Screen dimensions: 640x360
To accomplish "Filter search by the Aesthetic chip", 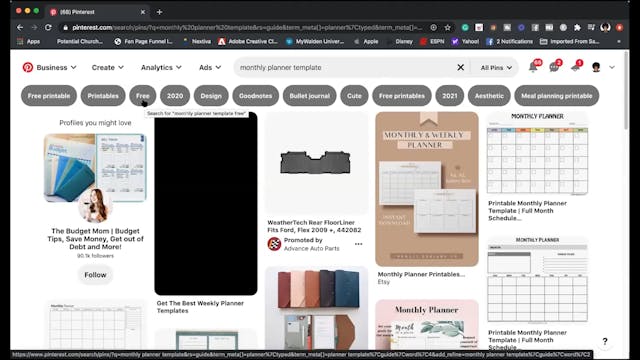I will [489, 96].
